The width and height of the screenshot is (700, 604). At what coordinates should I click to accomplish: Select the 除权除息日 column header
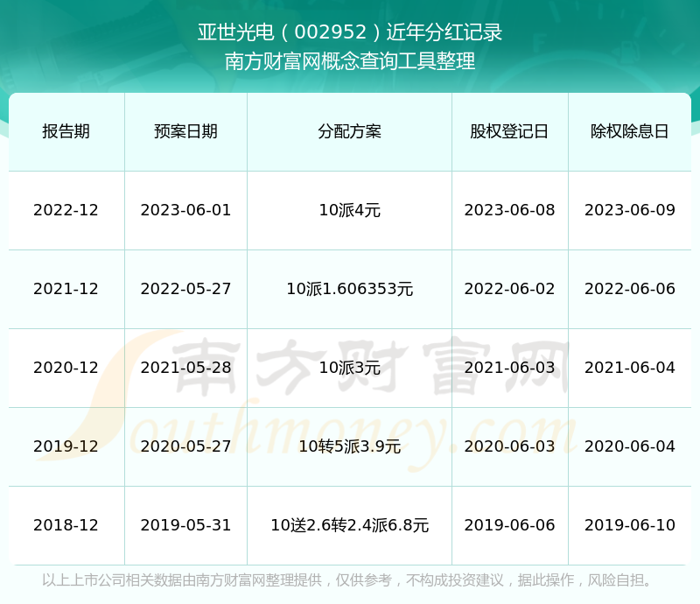click(629, 131)
